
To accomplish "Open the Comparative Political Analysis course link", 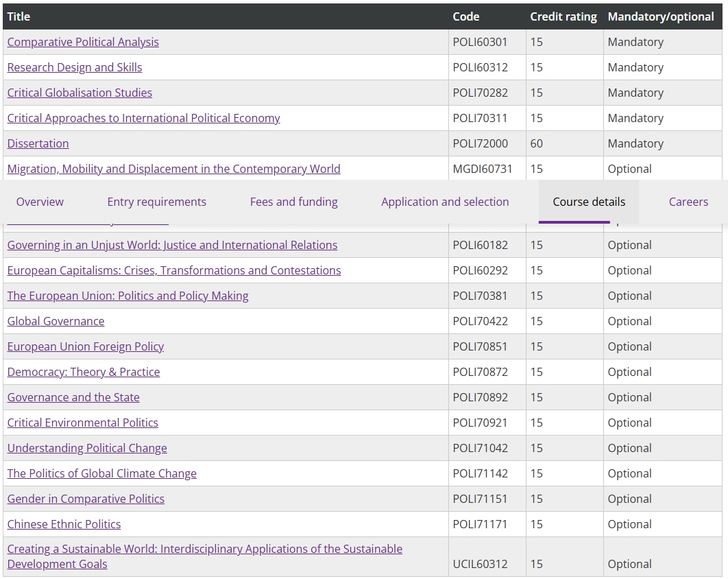I will pyautogui.click(x=83, y=42).
